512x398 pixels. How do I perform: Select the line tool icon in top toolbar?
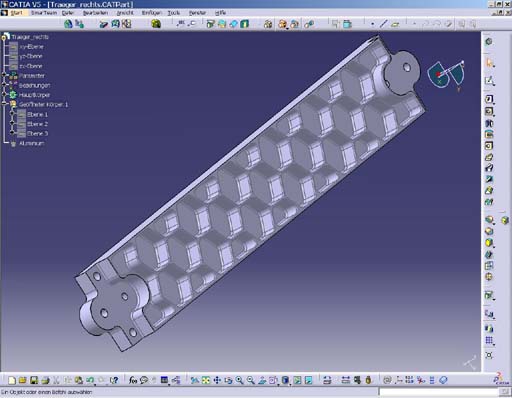[x=383, y=24]
